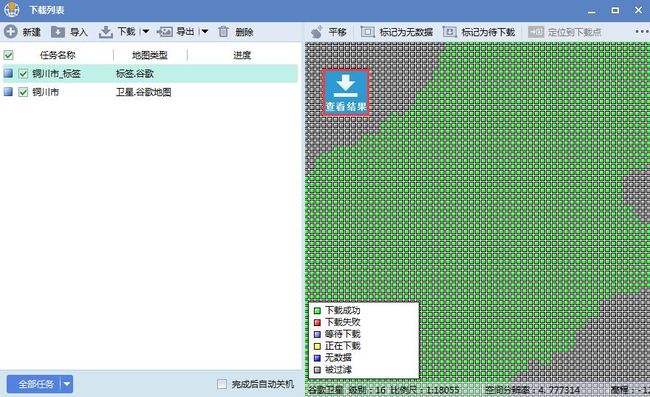Click 定位到下载点 toolbar item
Viewport: 650px width, 397px height.
click(x=565, y=32)
